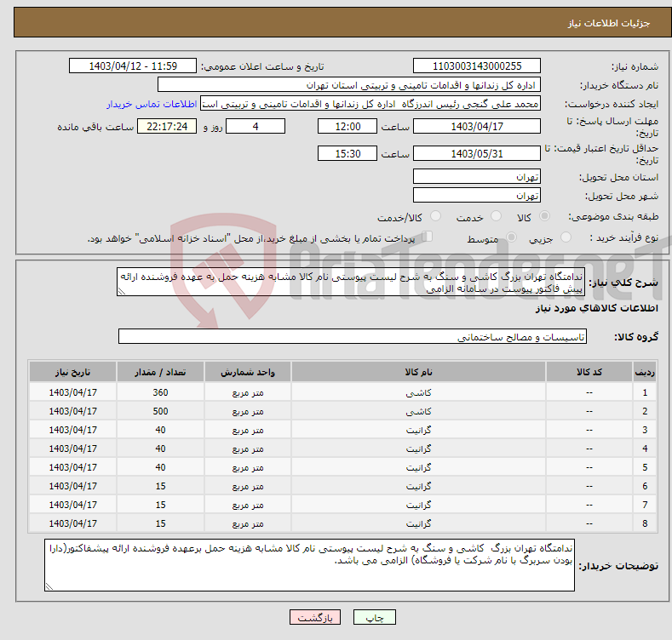Click the بازگشت (back) button
672x640 pixels.
[x=315, y=617]
